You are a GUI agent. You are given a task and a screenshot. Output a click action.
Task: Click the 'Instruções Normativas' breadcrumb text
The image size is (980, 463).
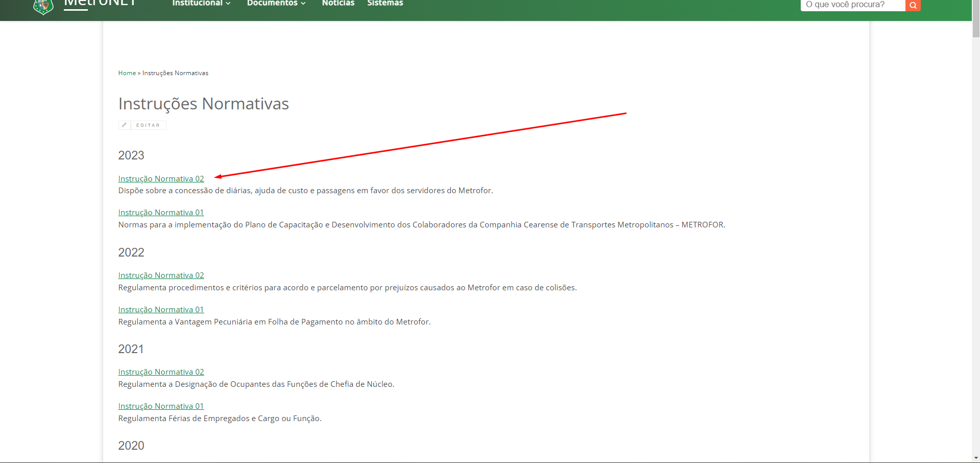(175, 73)
